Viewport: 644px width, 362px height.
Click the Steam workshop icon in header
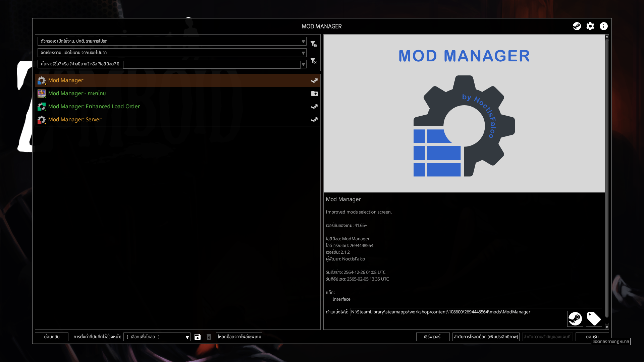point(577,26)
